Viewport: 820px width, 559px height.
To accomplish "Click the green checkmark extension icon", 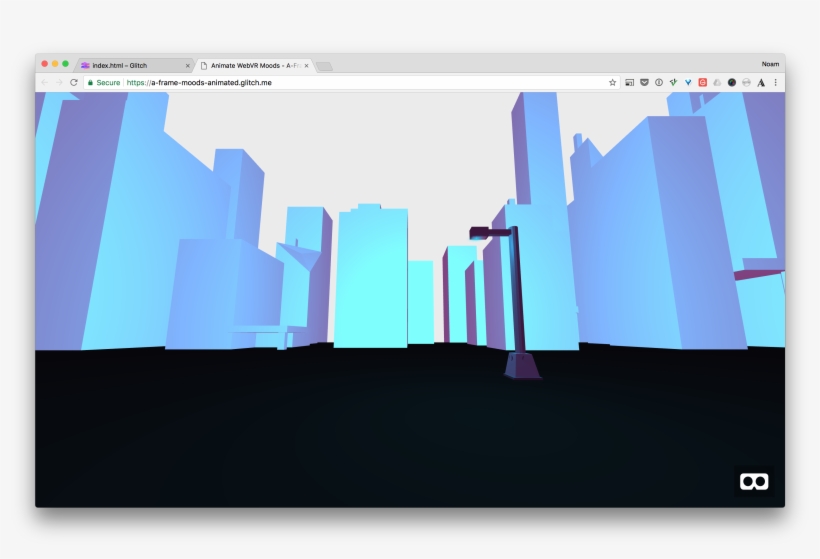I will [674, 83].
